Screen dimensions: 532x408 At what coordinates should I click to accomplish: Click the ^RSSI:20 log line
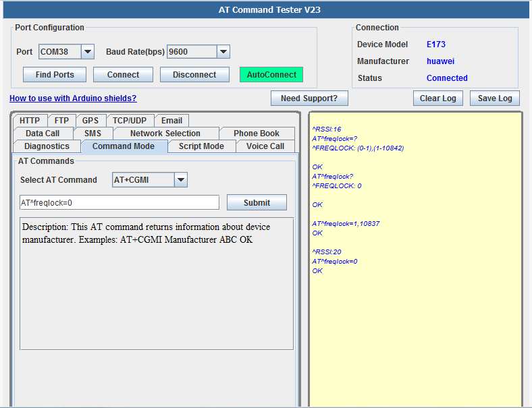pyautogui.click(x=327, y=252)
